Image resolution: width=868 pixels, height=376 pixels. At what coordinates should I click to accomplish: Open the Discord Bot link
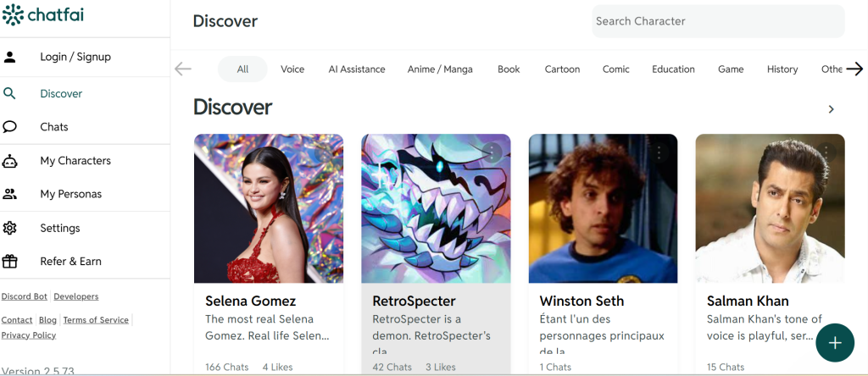25,296
